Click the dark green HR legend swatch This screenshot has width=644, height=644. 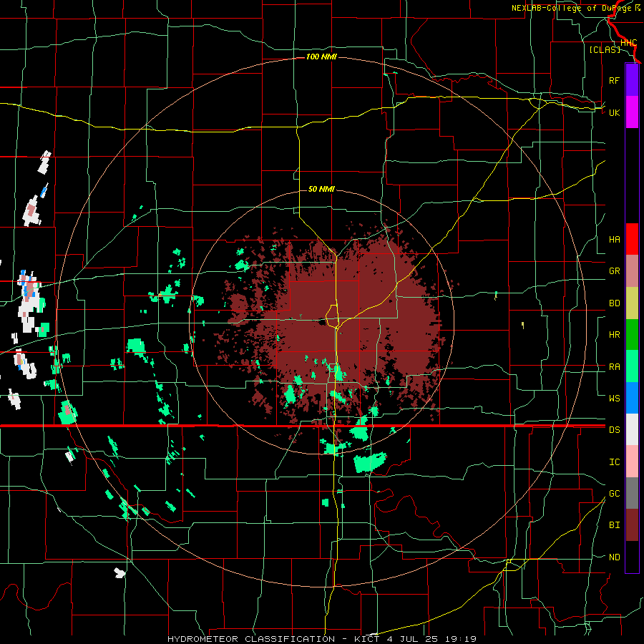632,335
